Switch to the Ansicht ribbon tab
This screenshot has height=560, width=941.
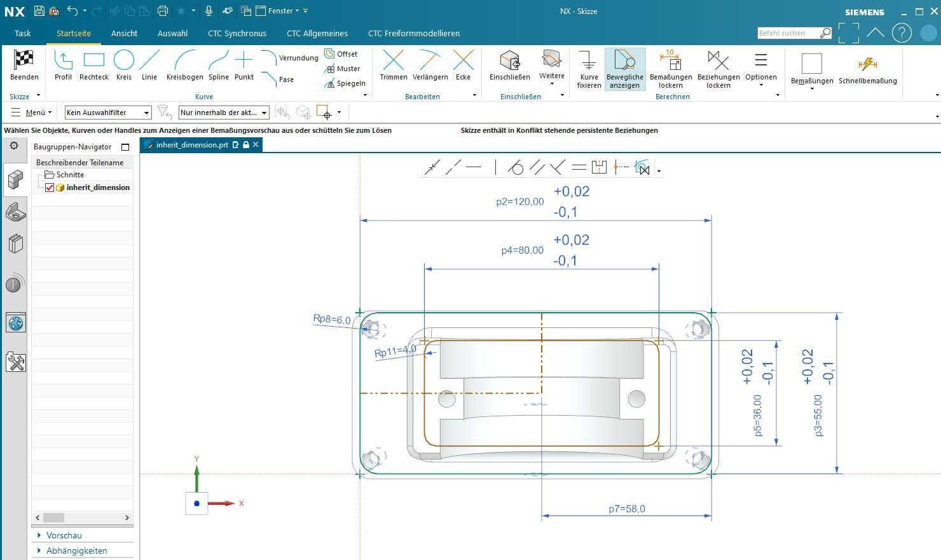(x=124, y=33)
